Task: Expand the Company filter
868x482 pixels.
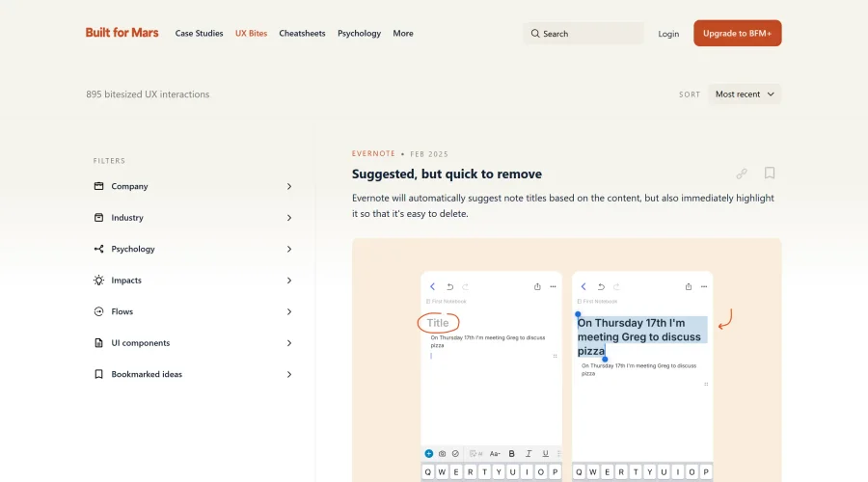Action: tap(193, 186)
